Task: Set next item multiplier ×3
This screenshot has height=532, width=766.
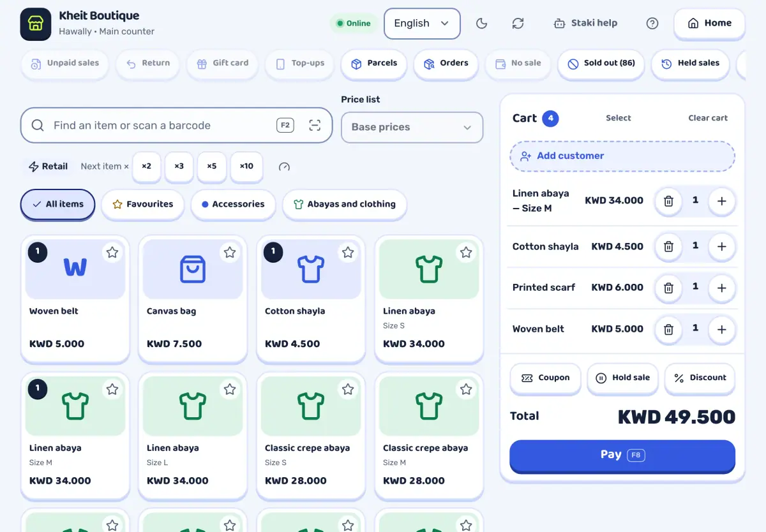Action: [179, 166]
